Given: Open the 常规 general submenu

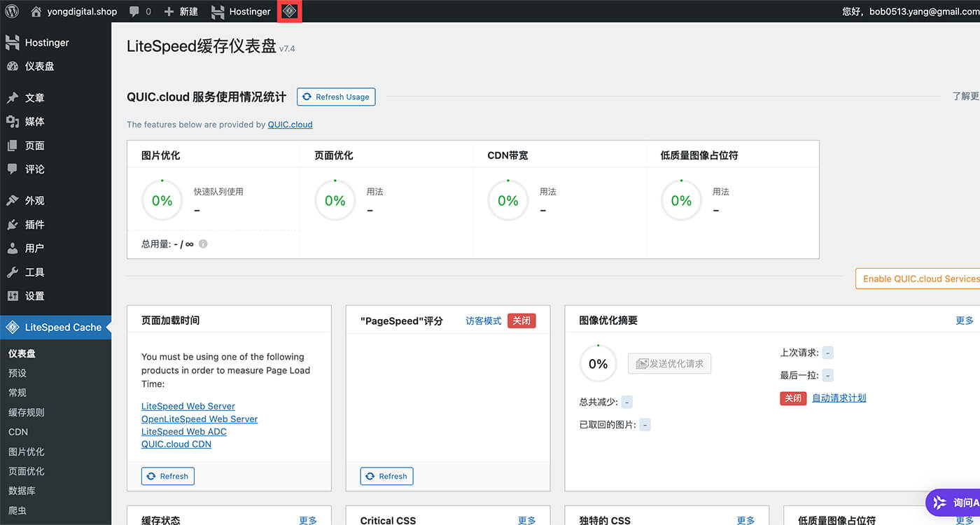Looking at the screenshot, I should click(x=17, y=393).
